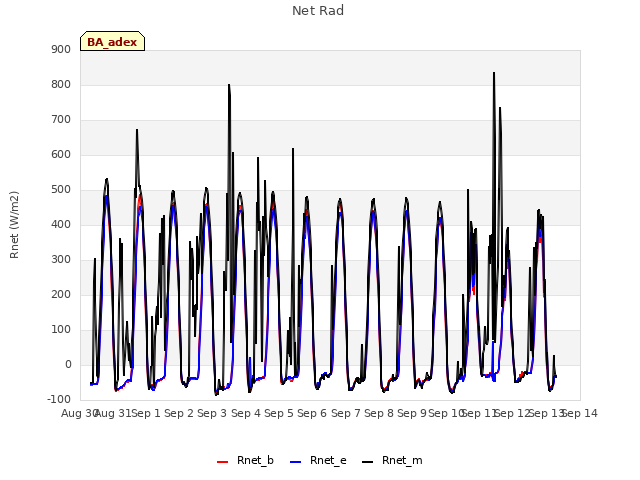Image resolution: width=640 pixels, height=480 pixels.
Task: Click the 900 y-axis tick label
Action: 61,49
